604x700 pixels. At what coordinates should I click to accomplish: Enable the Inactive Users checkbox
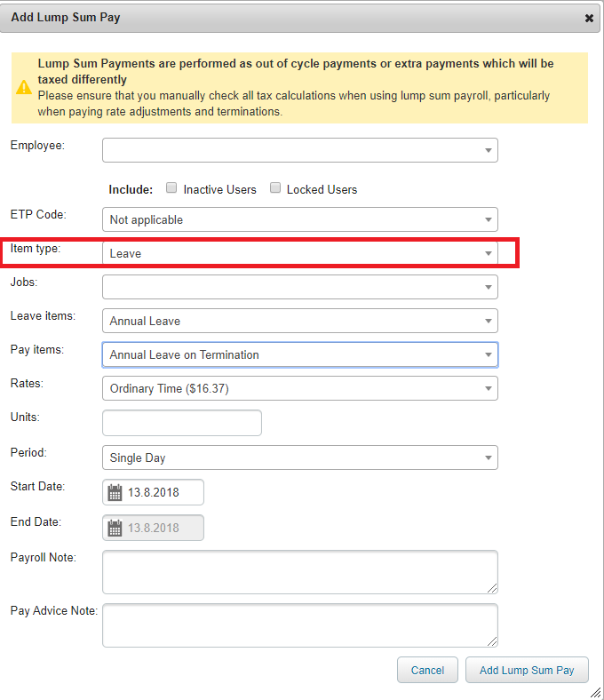171,188
